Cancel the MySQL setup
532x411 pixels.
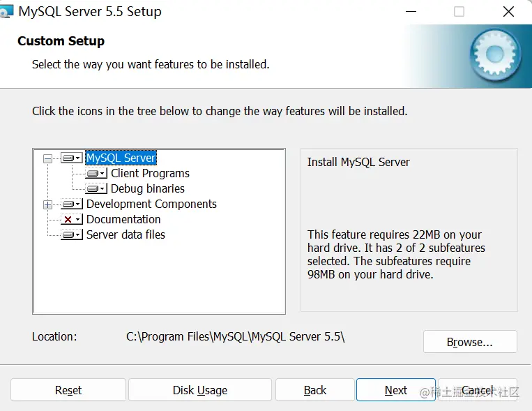point(478,390)
